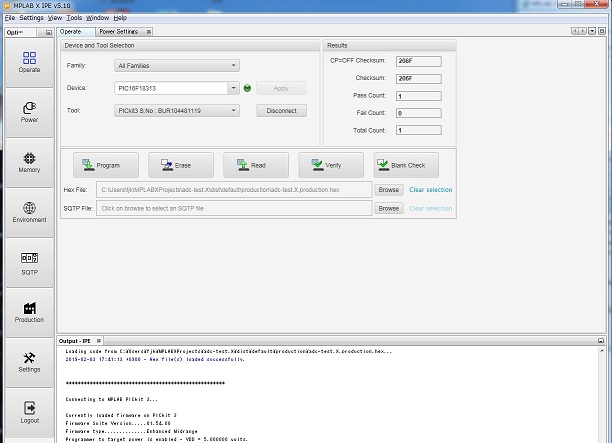Open the SQTP panel in sidebar
The height and width of the screenshot is (443, 613).
(29, 263)
